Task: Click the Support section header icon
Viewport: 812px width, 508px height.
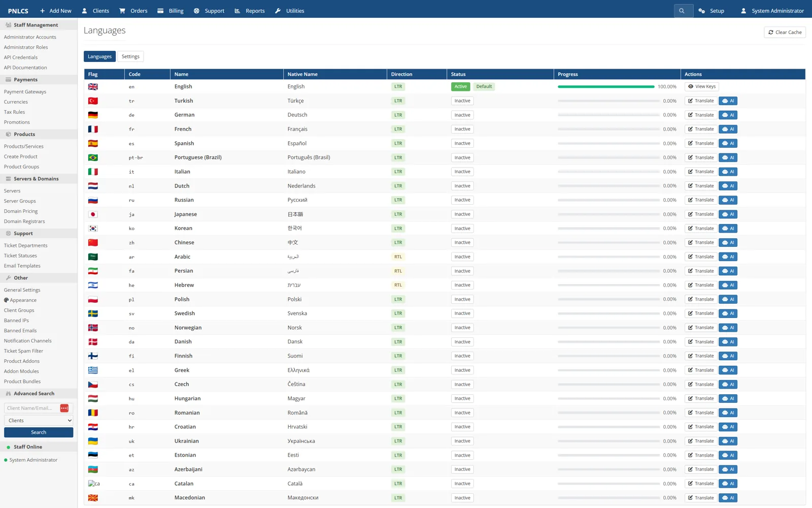Action: pos(8,234)
